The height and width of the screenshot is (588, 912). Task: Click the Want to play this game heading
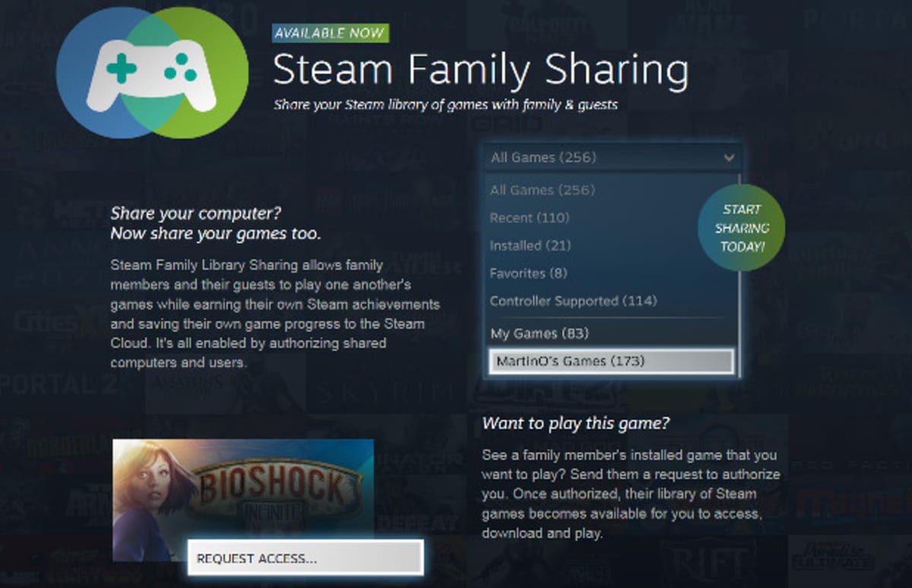coord(576,423)
